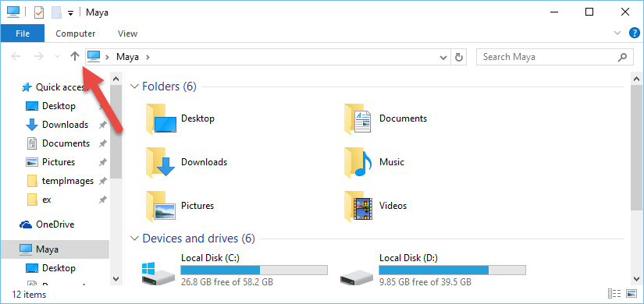Image resolution: width=644 pixels, height=304 pixels.
Task: Click Properties icon in Quick Access Toolbar
Action: click(38, 12)
